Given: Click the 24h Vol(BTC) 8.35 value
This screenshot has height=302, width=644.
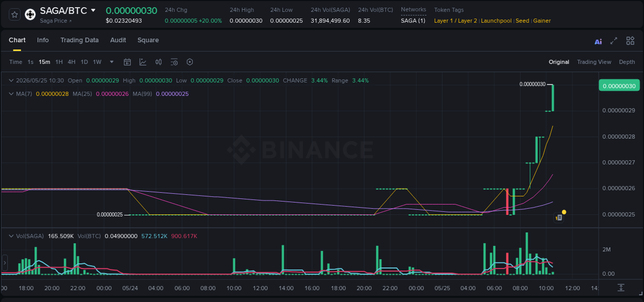Looking at the screenshot, I should pyautogui.click(x=364, y=21).
